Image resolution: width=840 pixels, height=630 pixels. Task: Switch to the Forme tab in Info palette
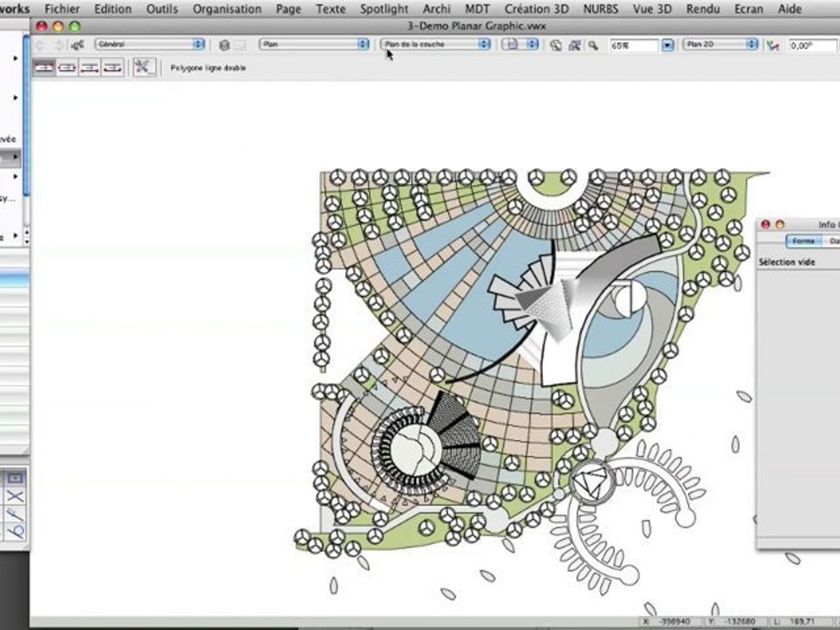[x=802, y=241]
